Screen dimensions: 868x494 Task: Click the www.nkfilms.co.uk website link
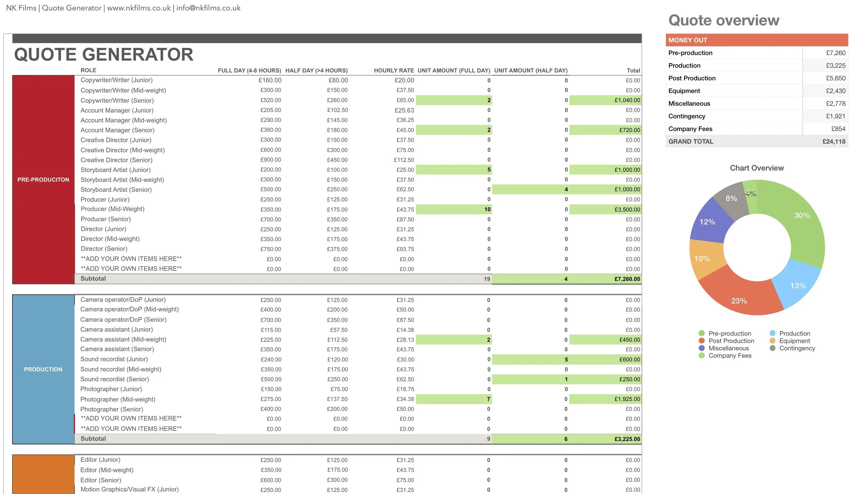139,8
